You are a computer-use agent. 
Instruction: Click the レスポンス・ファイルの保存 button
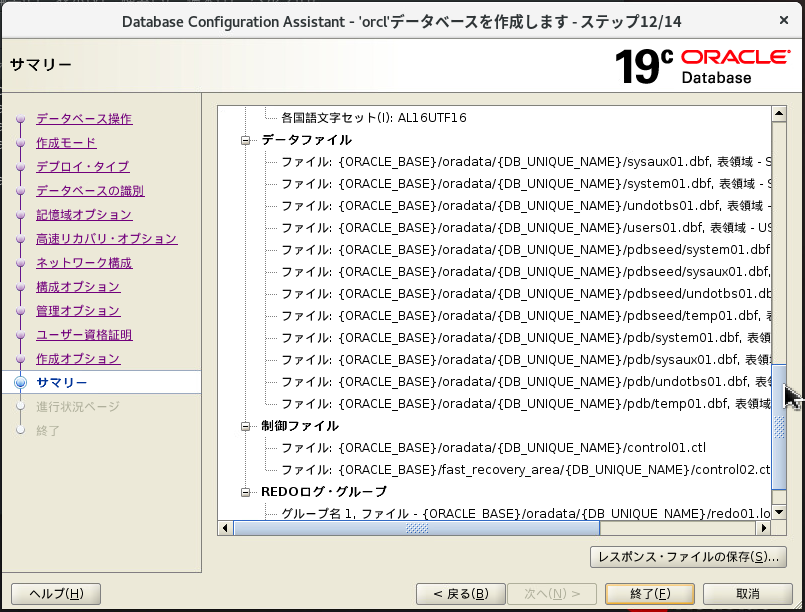pos(688,557)
